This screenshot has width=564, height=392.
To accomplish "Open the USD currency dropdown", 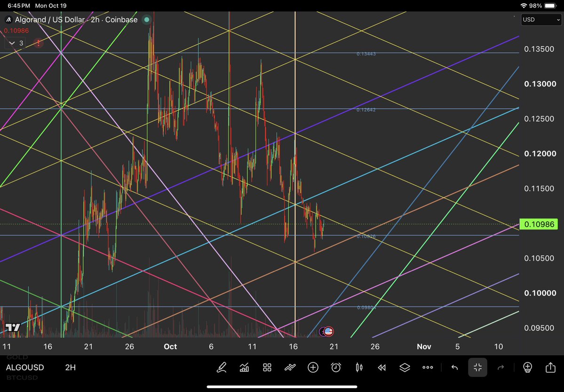I will [x=541, y=19].
